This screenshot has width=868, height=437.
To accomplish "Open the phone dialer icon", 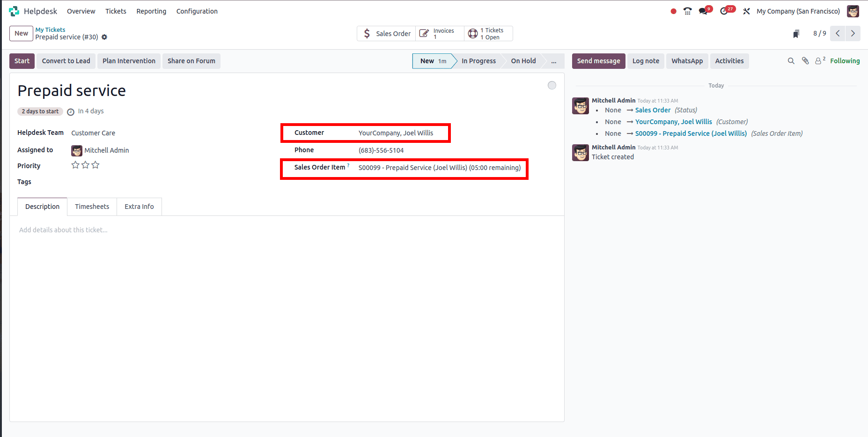I will [x=687, y=11].
